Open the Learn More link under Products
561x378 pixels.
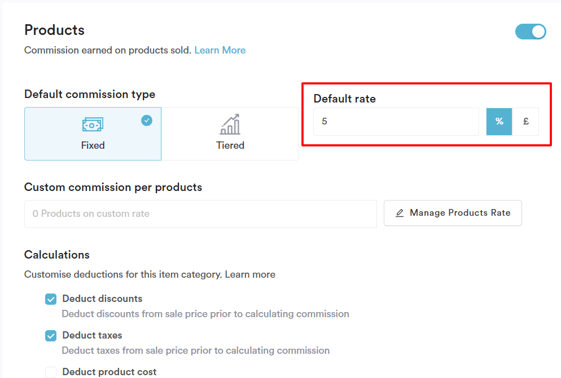[220, 50]
